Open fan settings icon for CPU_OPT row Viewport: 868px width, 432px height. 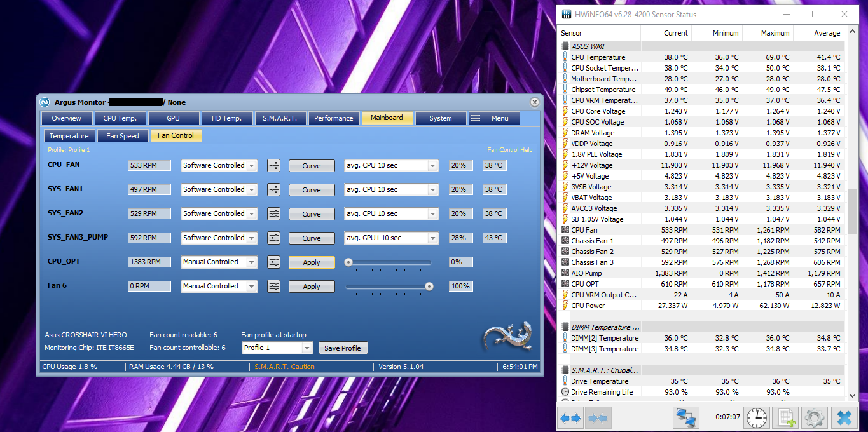click(x=273, y=262)
